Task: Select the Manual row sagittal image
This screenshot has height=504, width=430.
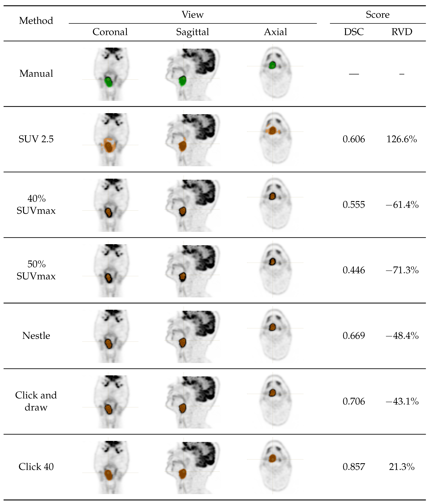Action: 193,74
